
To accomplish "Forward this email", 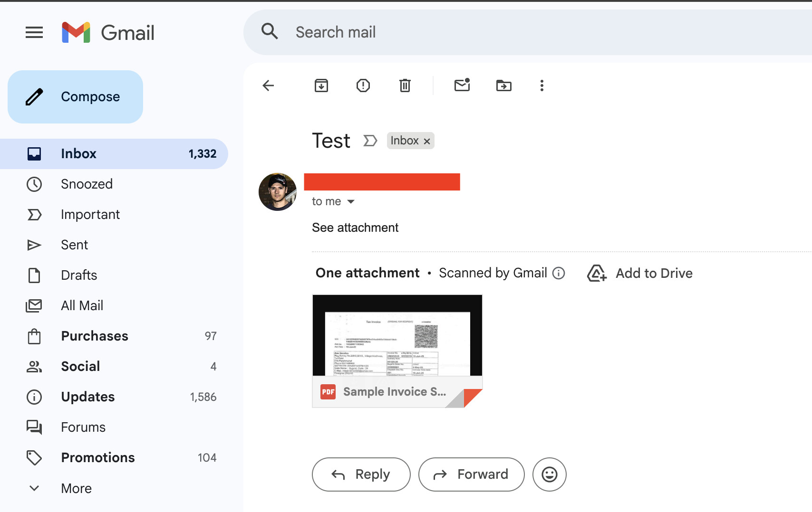I will 471,474.
